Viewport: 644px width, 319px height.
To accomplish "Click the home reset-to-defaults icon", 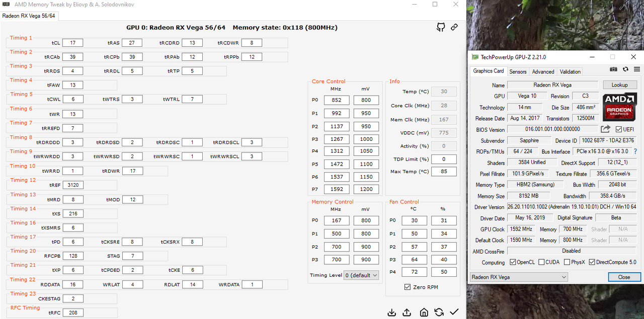I will click(x=424, y=312).
